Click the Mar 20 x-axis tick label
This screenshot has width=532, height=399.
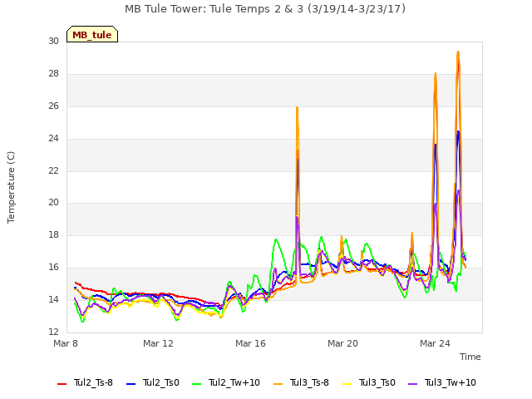point(342,343)
